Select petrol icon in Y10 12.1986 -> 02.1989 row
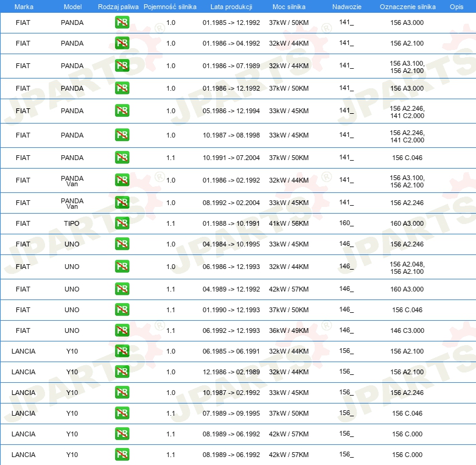 [122, 371]
